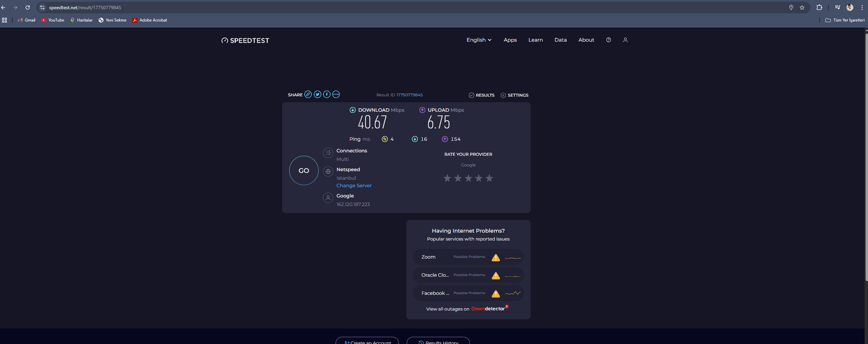Open the browser Extensions puzzle icon
The image size is (868, 344).
819,8
